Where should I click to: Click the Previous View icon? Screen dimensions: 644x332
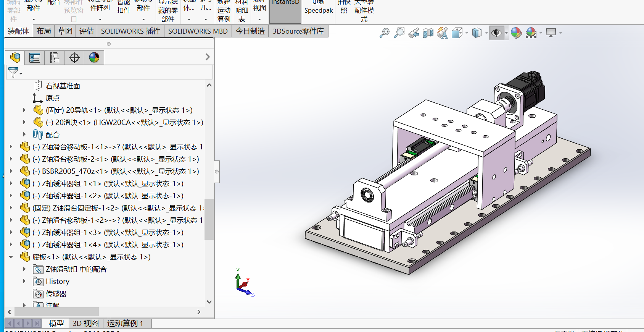[414, 33]
